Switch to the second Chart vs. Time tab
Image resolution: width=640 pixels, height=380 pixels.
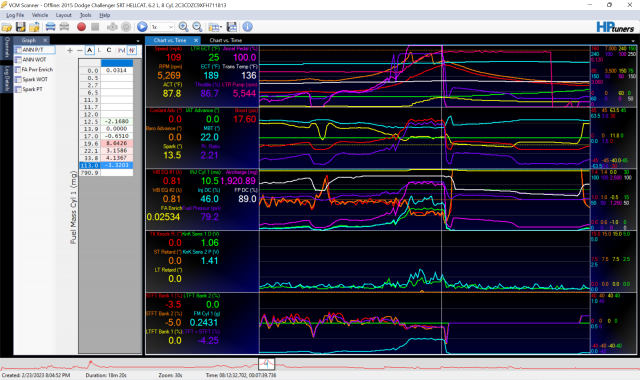click(226, 40)
